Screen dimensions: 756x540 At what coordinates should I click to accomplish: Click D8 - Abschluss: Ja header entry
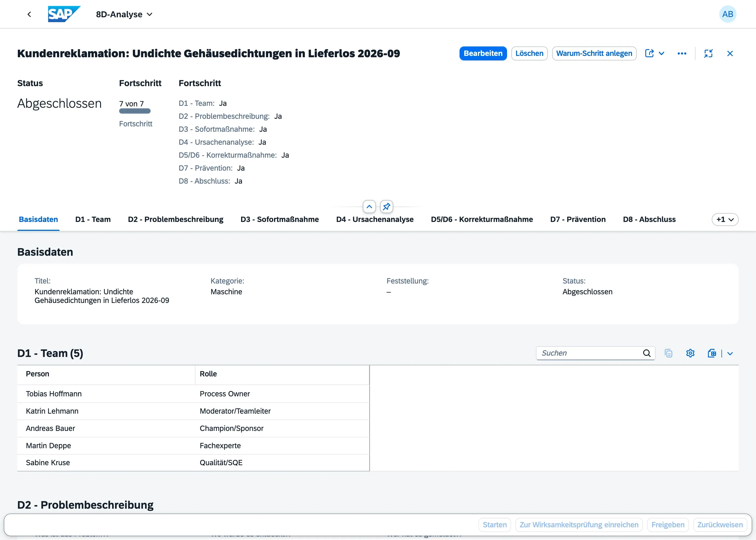(210, 181)
